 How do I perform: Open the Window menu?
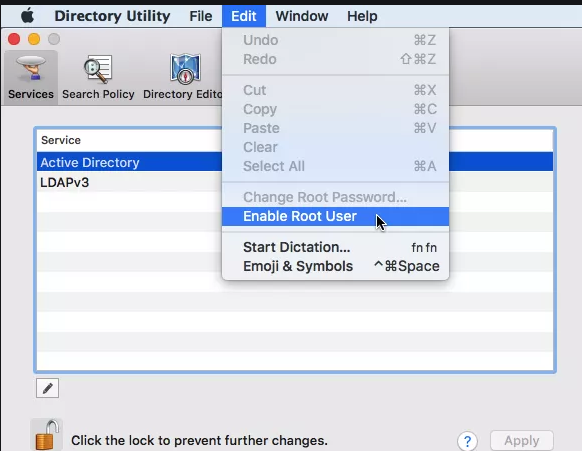click(x=302, y=16)
